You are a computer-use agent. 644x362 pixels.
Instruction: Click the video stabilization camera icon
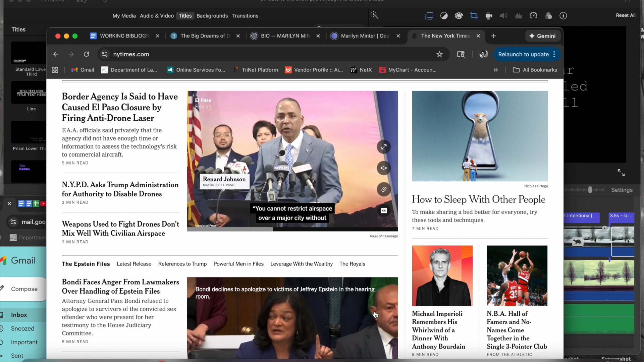point(489,16)
